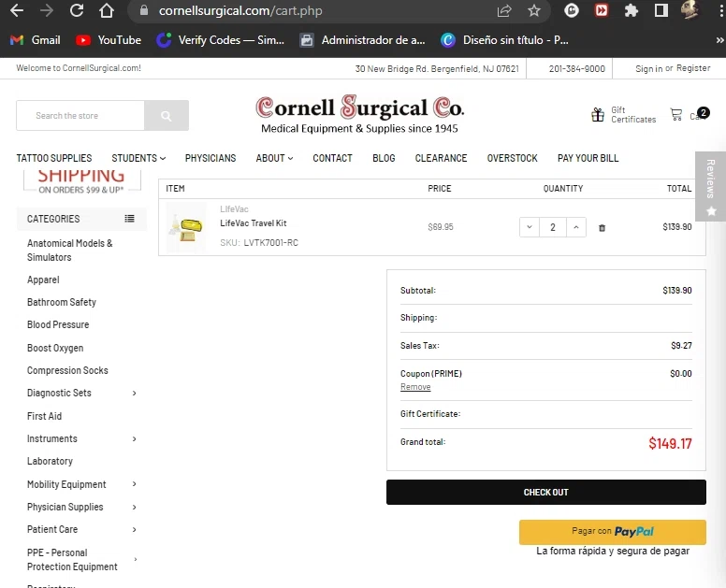Click the search magnifier button

click(167, 116)
